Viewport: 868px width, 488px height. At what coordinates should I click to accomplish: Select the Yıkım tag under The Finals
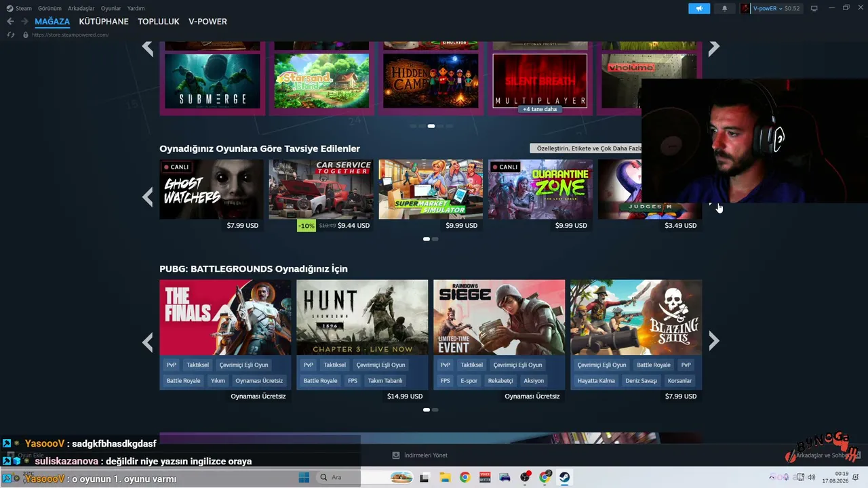pos(218,381)
